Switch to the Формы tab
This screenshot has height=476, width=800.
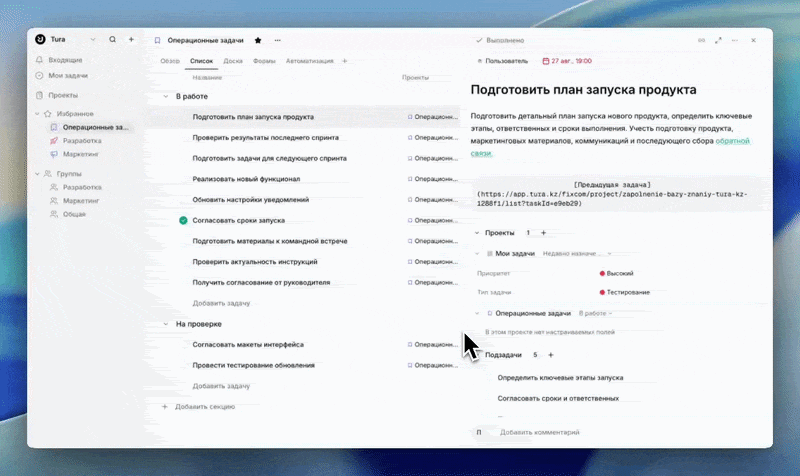pos(264,61)
